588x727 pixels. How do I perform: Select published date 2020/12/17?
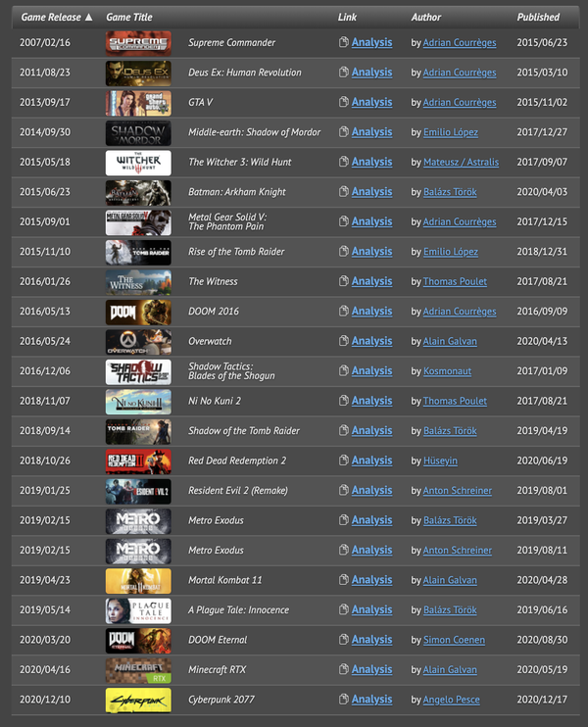pyautogui.click(x=542, y=700)
